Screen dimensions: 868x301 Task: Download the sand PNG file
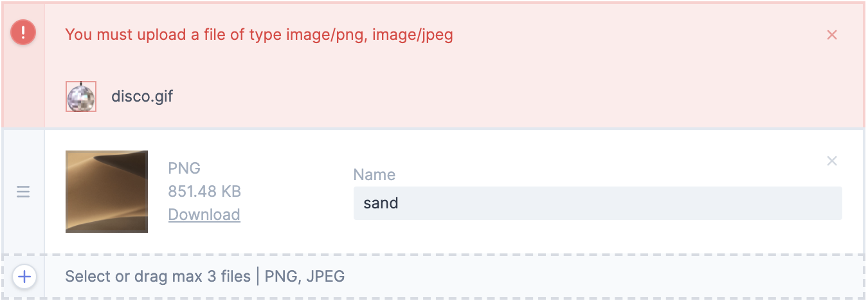[204, 214]
